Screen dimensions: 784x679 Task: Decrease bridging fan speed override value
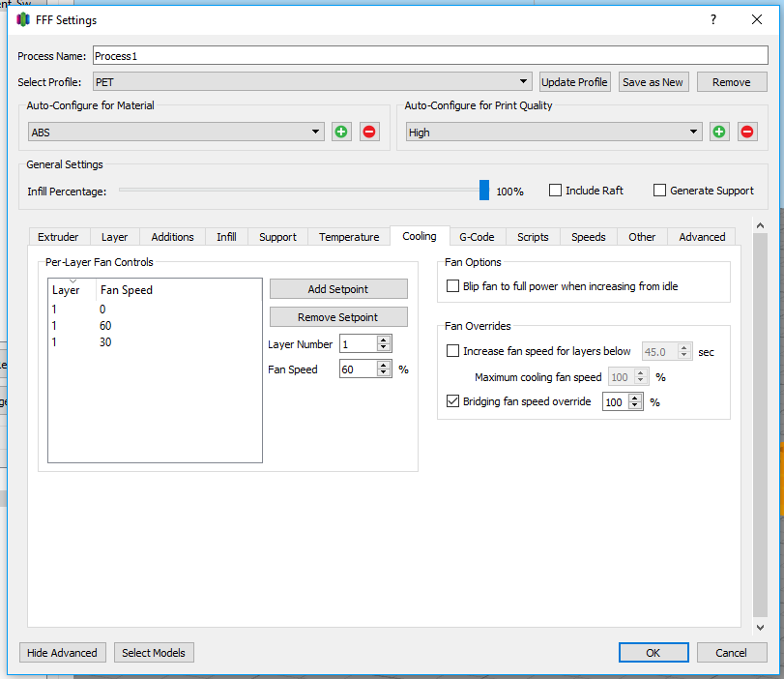635,405
